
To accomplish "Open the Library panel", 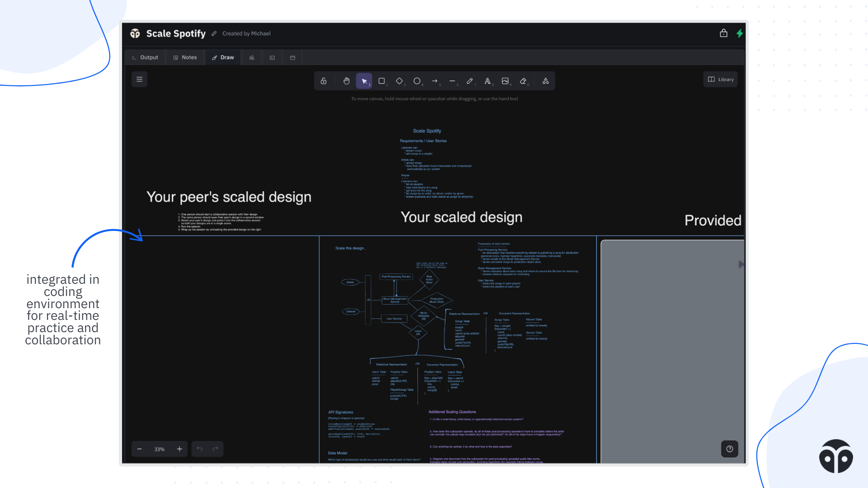I will [x=721, y=80].
